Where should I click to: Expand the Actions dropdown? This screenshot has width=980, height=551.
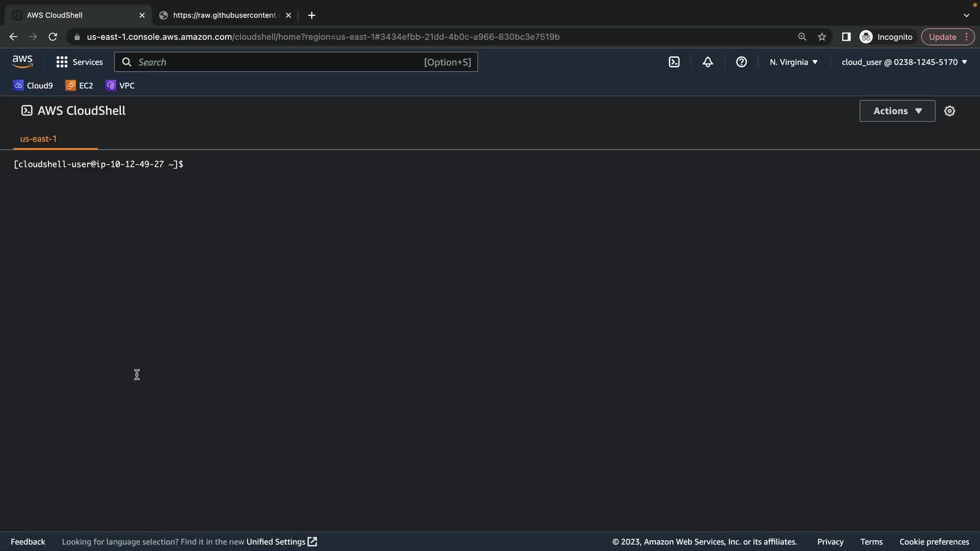pos(897,111)
